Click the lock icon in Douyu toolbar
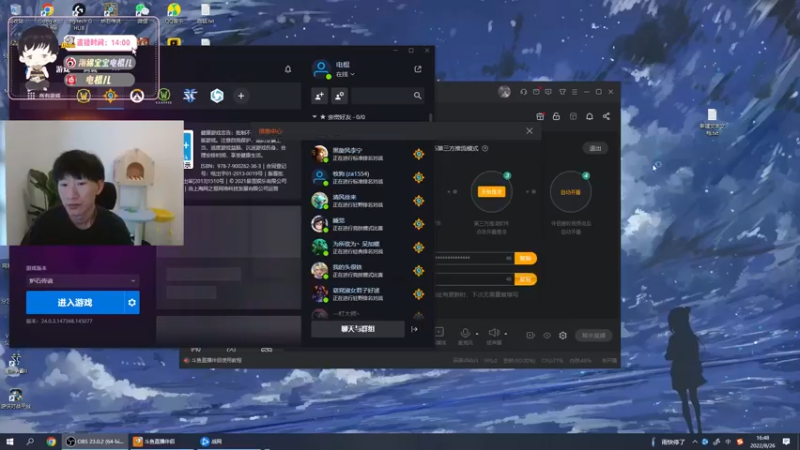Screen dimensions: 800x450 coord(556,116)
